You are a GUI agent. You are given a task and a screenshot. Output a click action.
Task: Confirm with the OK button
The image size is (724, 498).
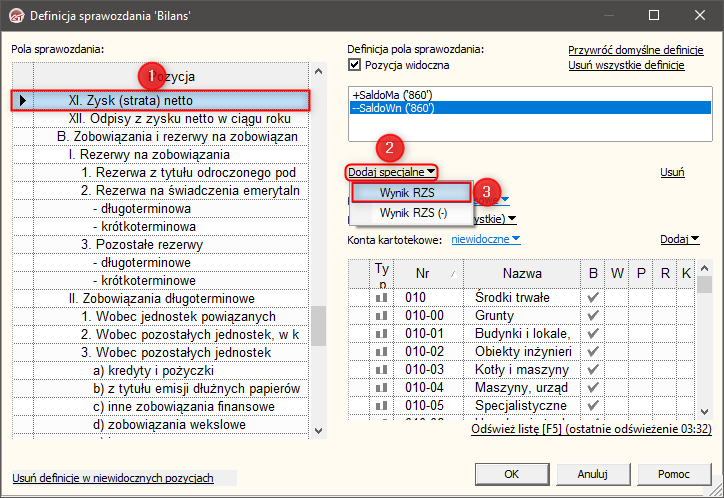point(512,474)
